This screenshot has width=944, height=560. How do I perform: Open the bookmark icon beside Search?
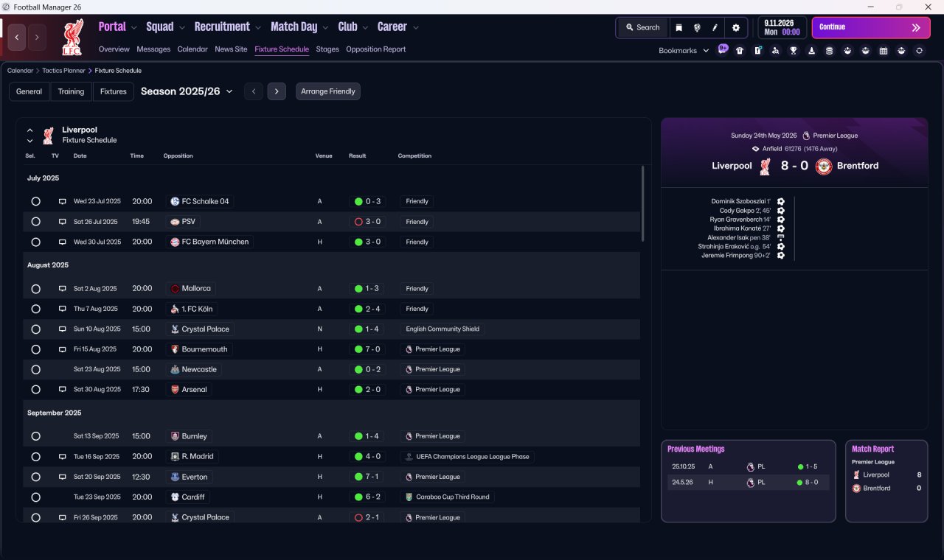pyautogui.click(x=679, y=27)
